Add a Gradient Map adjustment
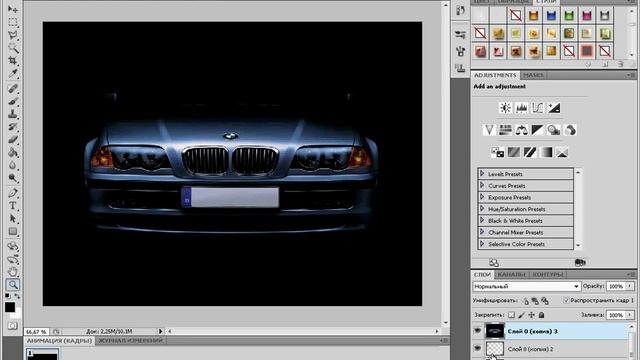This screenshot has width=640, height=360. tap(546, 153)
